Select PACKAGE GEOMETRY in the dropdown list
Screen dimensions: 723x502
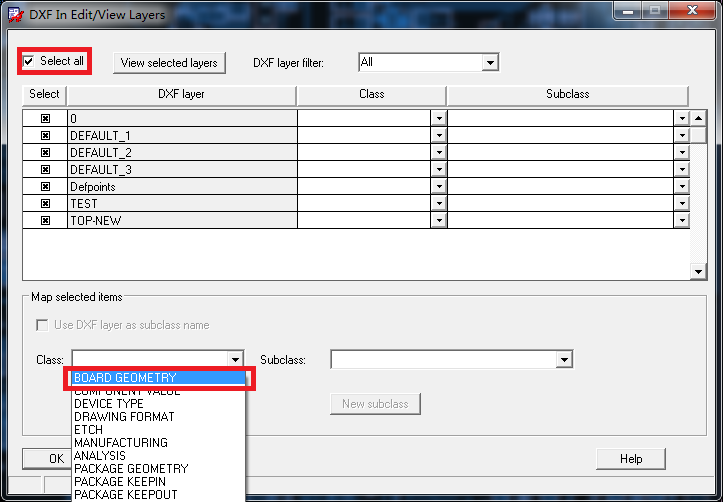pos(131,468)
